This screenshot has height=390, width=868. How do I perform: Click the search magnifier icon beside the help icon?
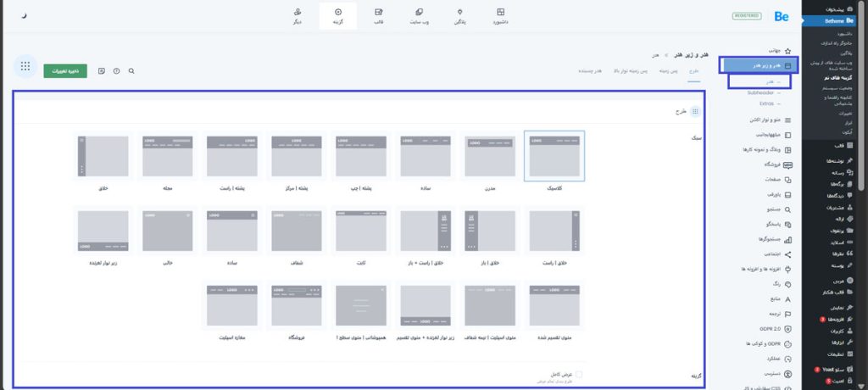pos(131,71)
